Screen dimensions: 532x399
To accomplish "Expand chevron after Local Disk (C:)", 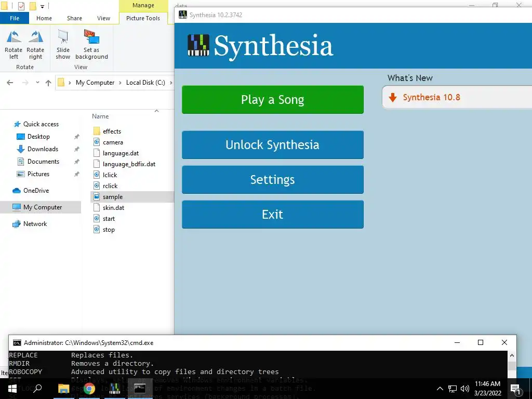I will [170, 83].
